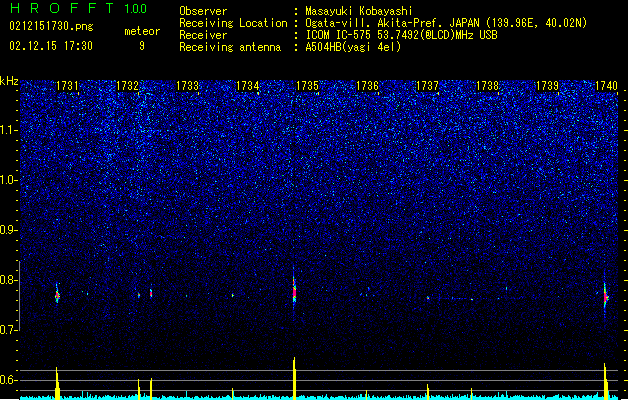Click the 0.6 kHz axis label
The width and height of the screenshot is (629, 400).
[9, 380]
